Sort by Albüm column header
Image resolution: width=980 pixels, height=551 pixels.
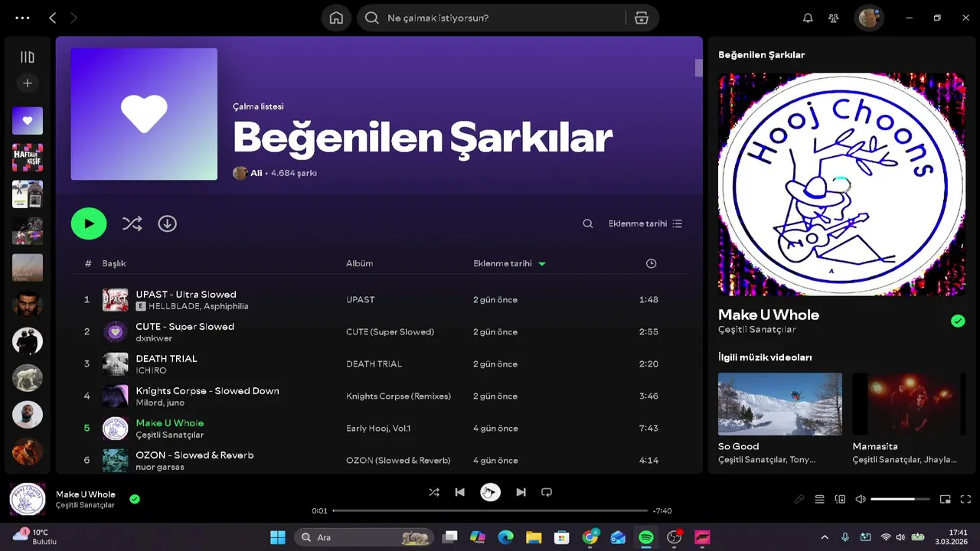[x=359, y=263]
